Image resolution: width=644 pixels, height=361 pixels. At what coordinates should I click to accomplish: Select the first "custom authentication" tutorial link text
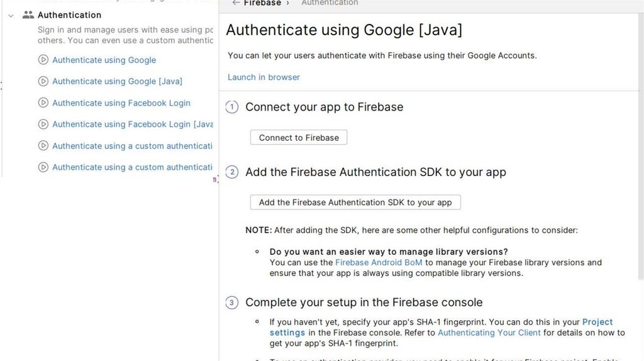pos(132,146)
